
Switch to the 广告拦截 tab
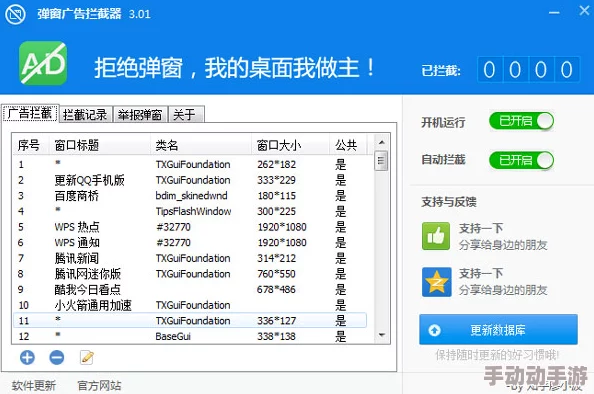pos(30,113)
